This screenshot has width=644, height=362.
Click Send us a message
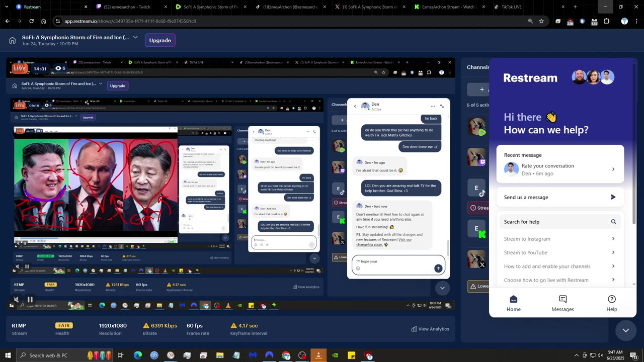(560, 197)
